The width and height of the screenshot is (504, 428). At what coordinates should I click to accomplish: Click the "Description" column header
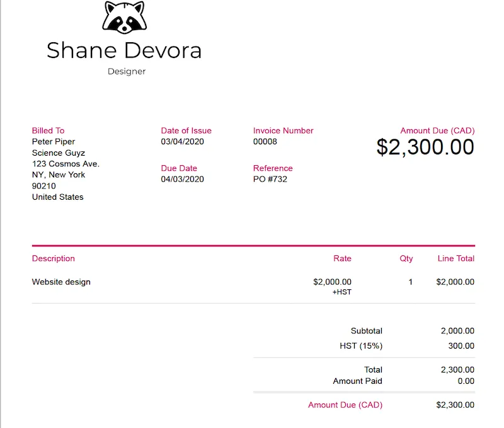point(54,258)
